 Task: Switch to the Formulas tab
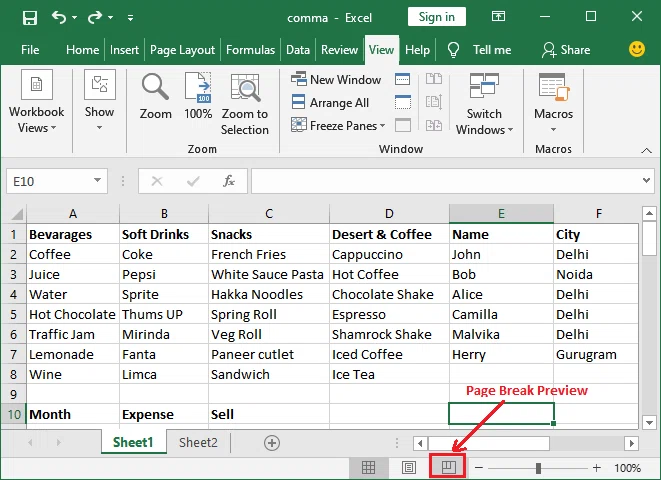(x=250, y=50)
